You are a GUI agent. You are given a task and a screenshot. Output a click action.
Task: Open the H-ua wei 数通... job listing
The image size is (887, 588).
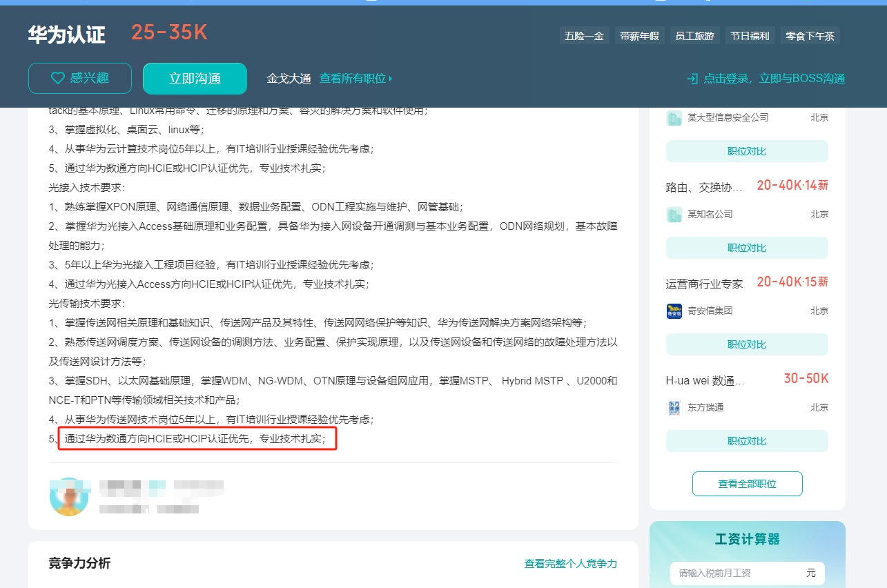(705, 380)
